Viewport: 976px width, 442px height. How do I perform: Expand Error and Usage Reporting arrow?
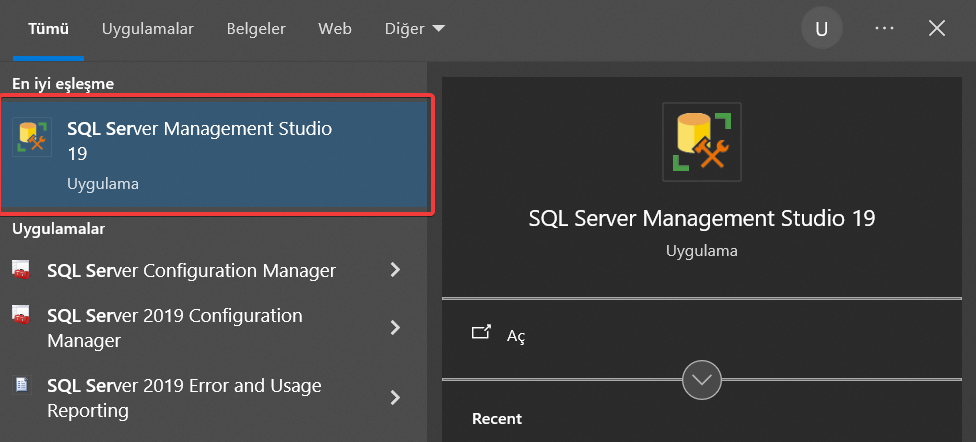395,398
